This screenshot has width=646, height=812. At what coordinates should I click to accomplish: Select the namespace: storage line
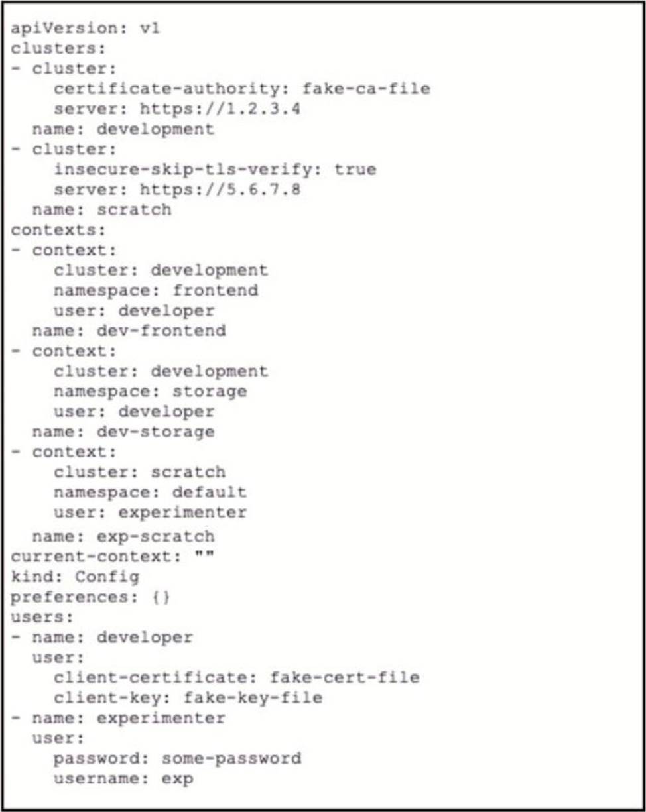pyautogui.click(x=151, y=391)
